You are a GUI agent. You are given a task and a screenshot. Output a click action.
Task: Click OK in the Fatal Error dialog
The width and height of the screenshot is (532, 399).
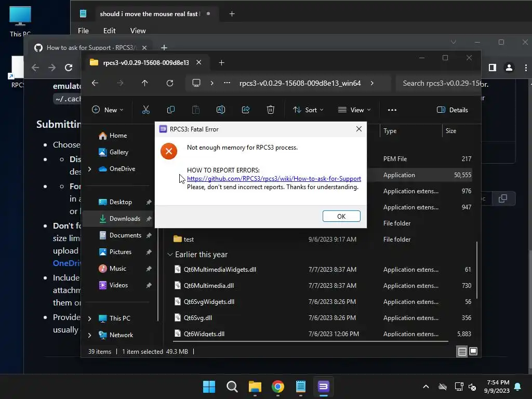tap(341, 216)
